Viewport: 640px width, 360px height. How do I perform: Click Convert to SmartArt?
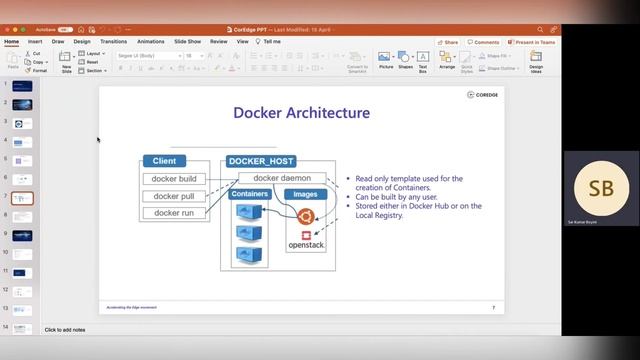[357, 62]
